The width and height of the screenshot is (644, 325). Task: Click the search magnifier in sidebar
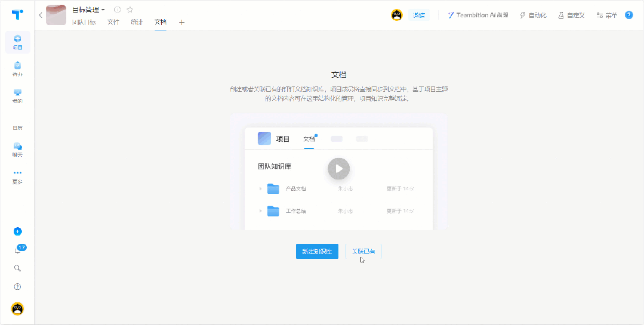point(17,268)
